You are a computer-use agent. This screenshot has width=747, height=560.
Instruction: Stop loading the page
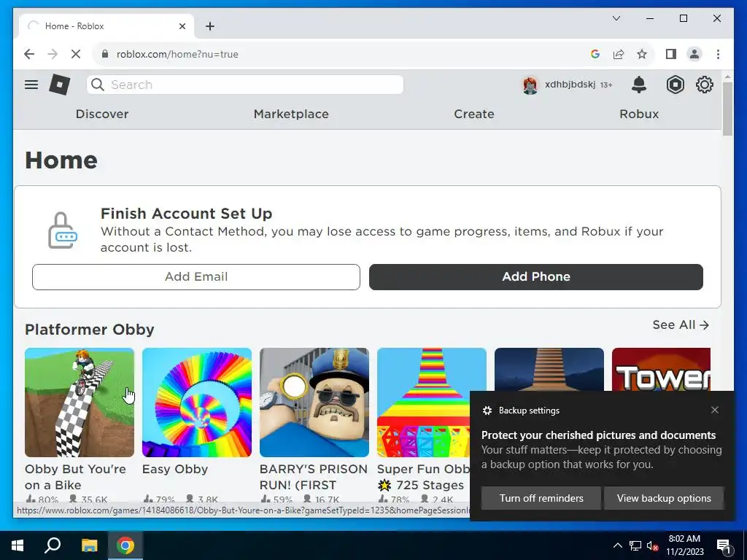pos(76,54)
